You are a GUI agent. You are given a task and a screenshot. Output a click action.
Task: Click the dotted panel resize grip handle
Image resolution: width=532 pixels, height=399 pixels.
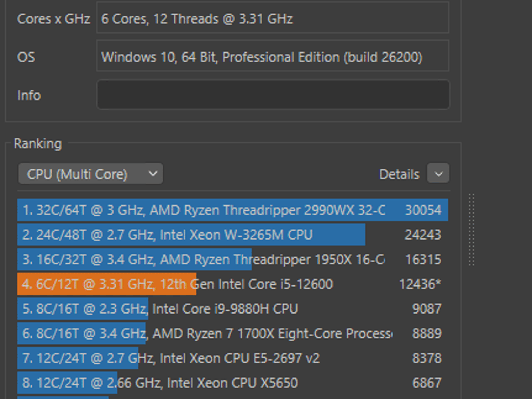471,230
